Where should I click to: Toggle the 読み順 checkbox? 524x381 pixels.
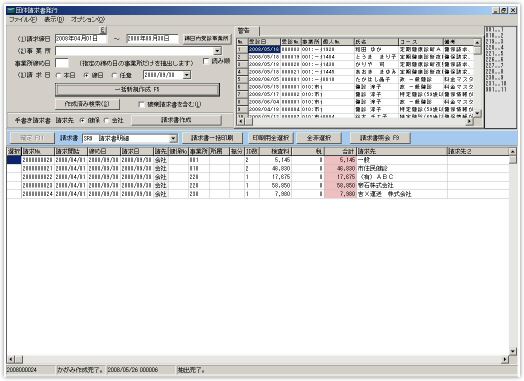(206, 61)
